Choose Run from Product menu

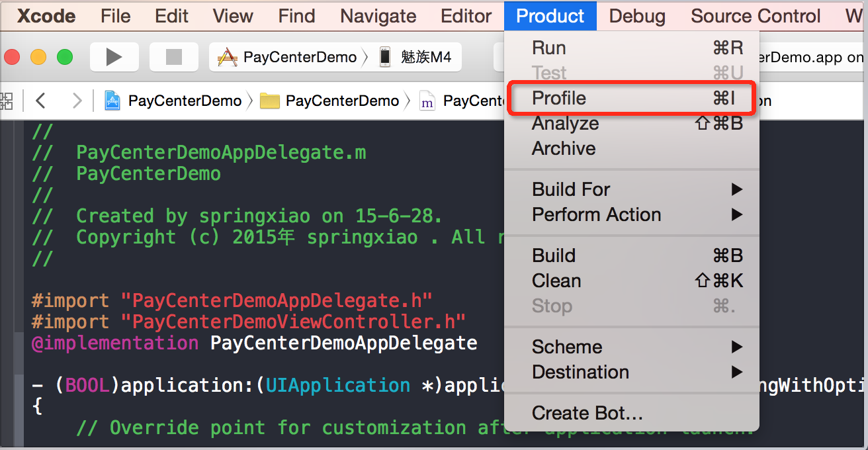632,48
